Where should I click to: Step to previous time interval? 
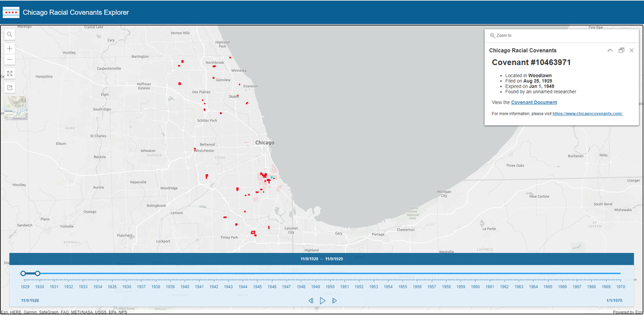click(x=311, y=301)
